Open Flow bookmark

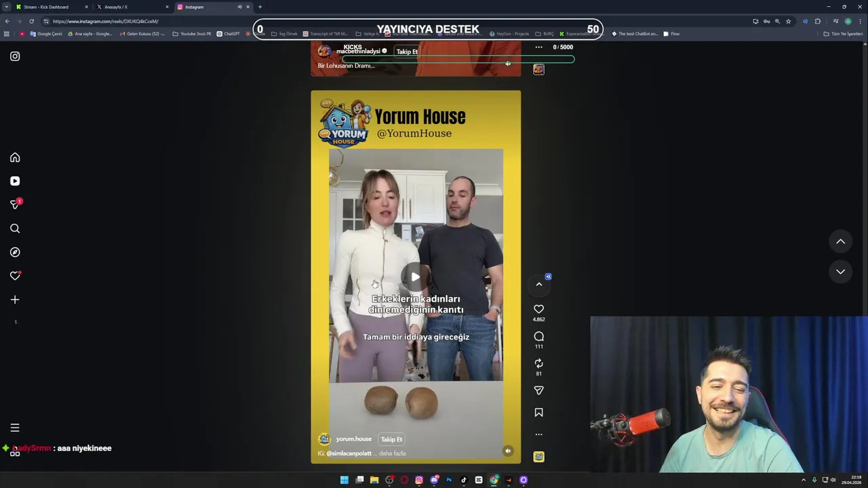point(671,34)
